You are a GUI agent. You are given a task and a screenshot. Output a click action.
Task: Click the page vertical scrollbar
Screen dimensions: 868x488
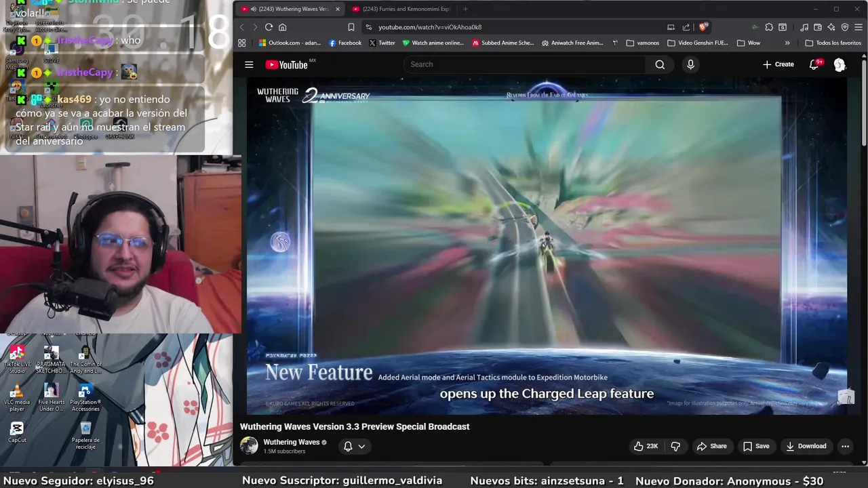point(864,102)
